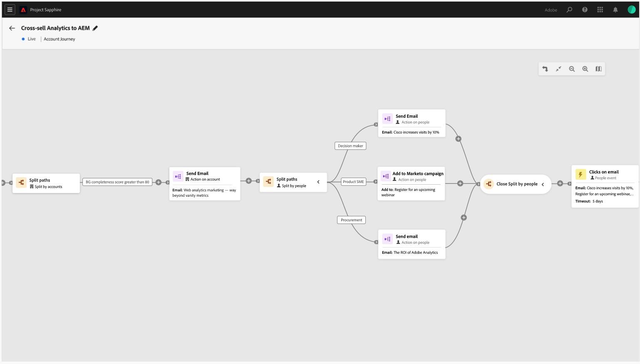The height and width of the screenshot is (364, 640).
Task: Open the hamburger navigation menu
Action: [10, 10]
